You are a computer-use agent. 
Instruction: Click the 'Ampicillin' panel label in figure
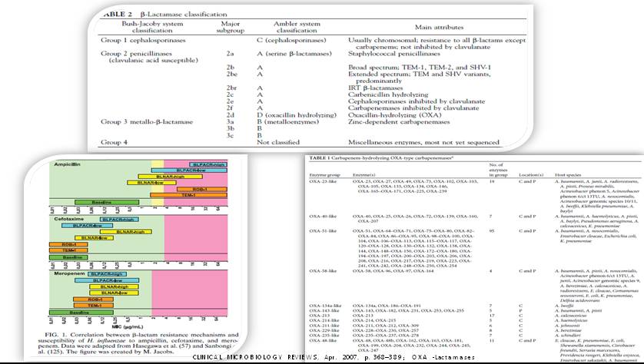click(x=68, y=164)
